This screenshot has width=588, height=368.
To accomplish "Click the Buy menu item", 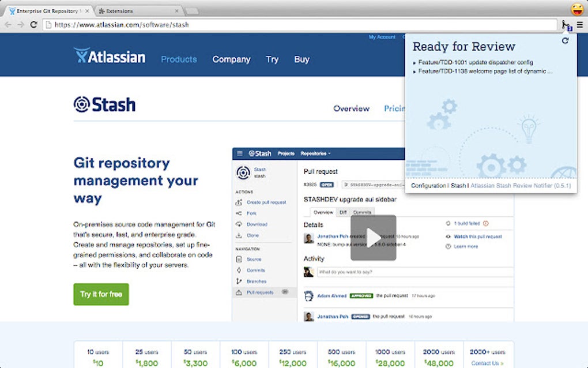I will pos(302,59).
